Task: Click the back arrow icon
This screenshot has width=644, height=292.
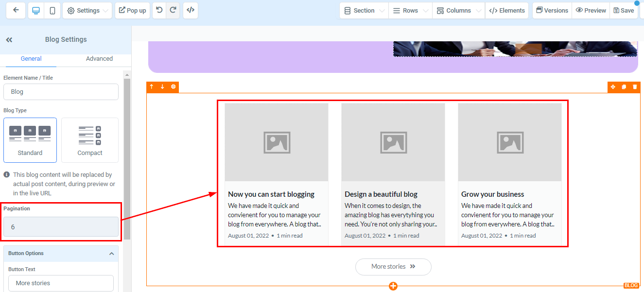Action: [16, 10]
